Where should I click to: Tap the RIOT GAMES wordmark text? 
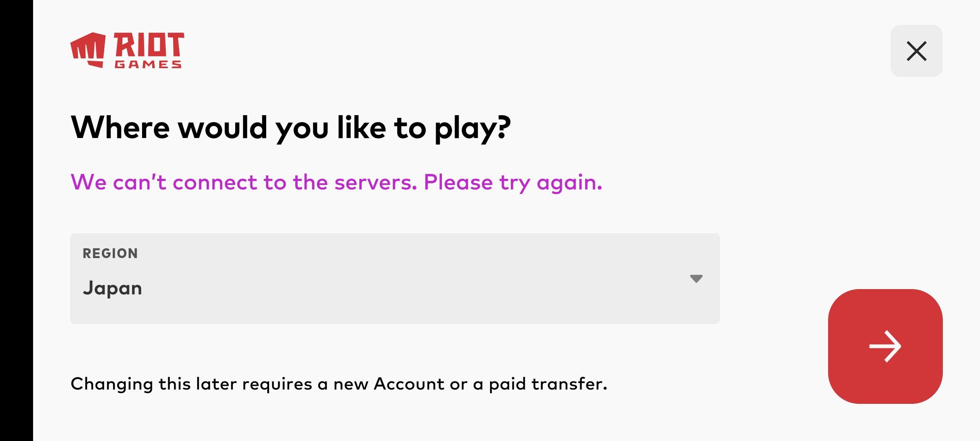coord(149,50)
